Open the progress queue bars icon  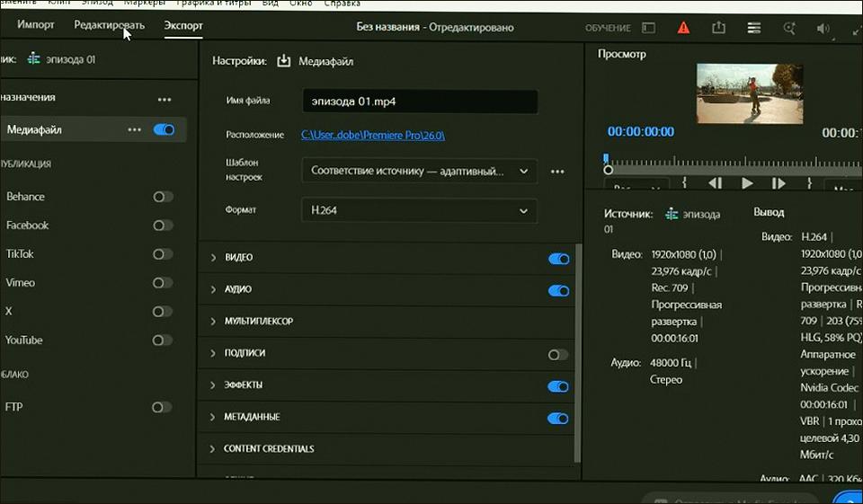[x=753, y=28]
